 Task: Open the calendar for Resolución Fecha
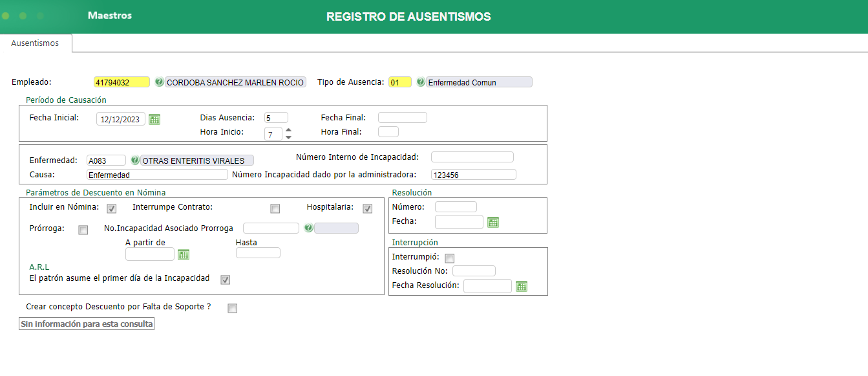coord(494,222)
